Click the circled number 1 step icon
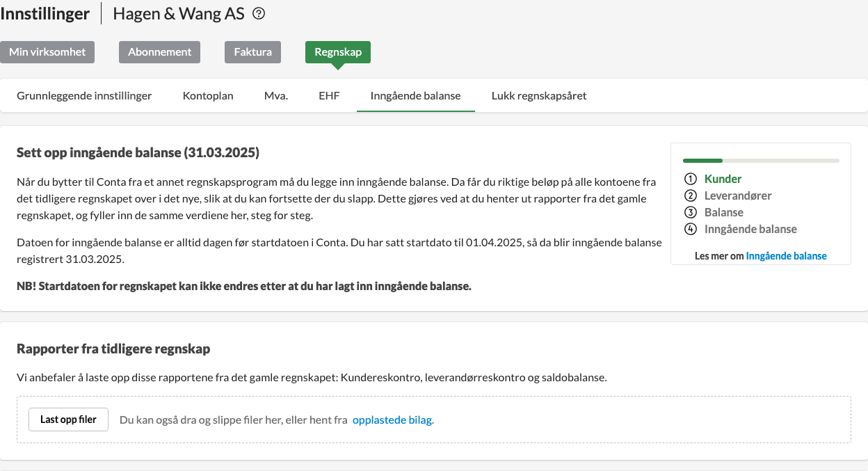 690,179
